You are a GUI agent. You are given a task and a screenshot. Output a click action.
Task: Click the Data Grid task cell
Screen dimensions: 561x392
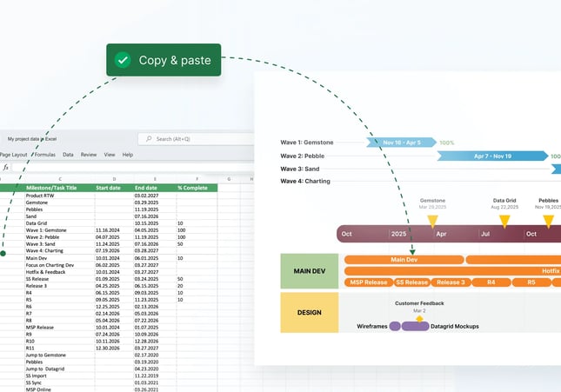click(60, 223)
